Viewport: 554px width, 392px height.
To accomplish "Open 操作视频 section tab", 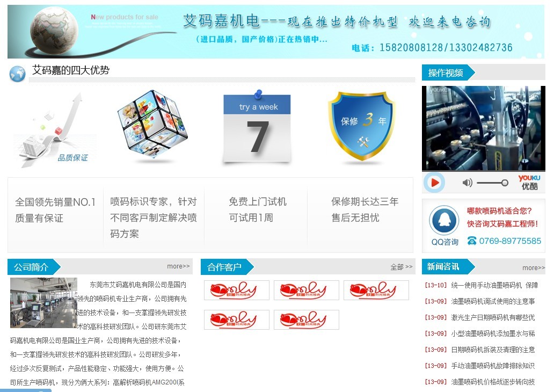I will [448, 73].
